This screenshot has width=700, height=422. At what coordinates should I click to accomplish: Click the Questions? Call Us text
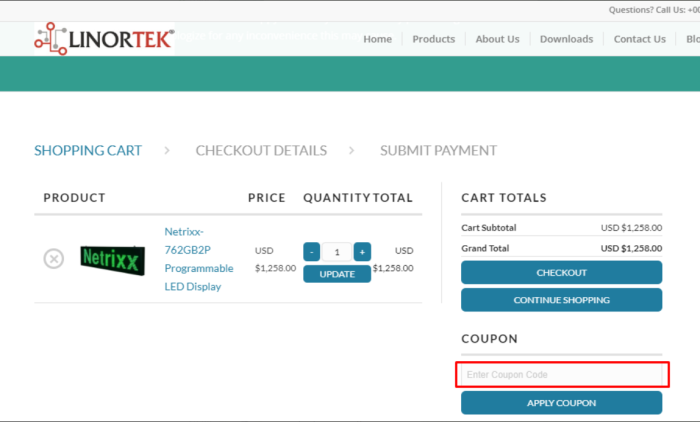tap(654, 10)
